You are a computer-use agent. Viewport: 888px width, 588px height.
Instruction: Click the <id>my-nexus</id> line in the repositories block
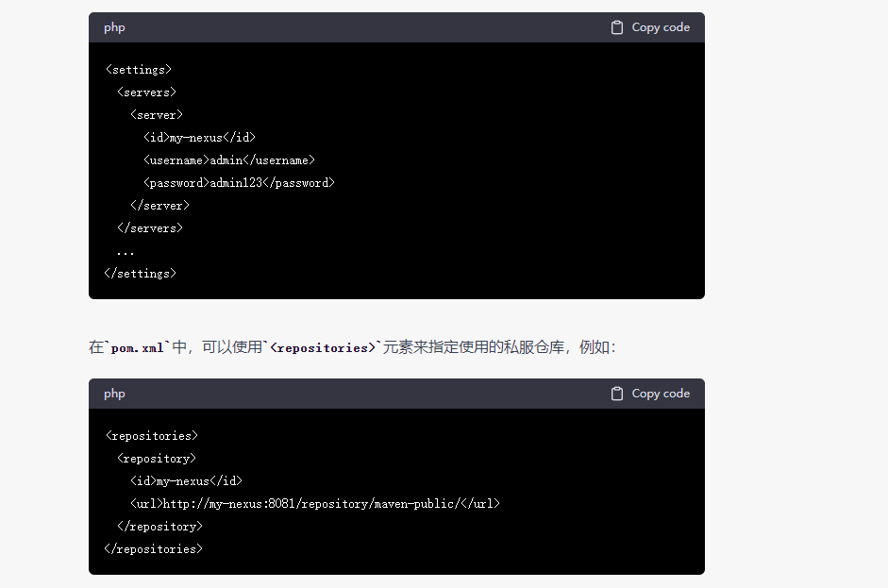point(186,481)
